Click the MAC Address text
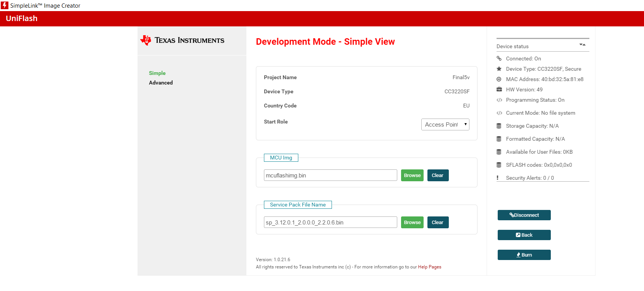 (545, 79)
